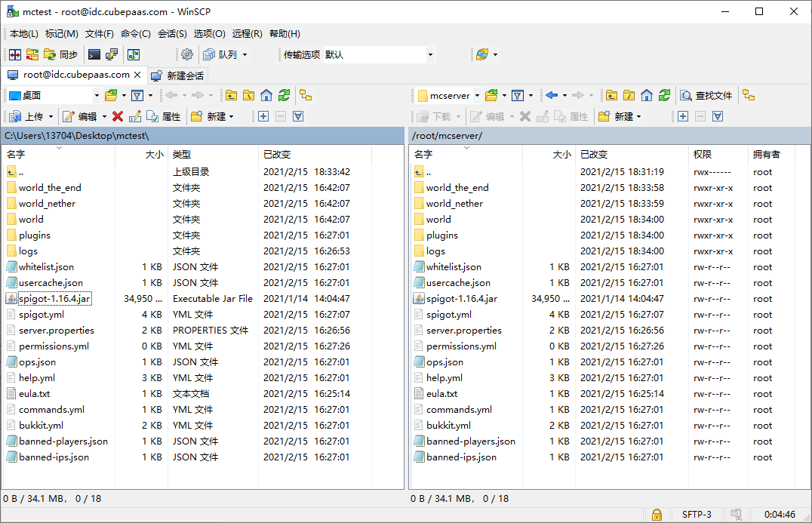Refresh the remote panel
812x523 pixels.
click(664, 95)
